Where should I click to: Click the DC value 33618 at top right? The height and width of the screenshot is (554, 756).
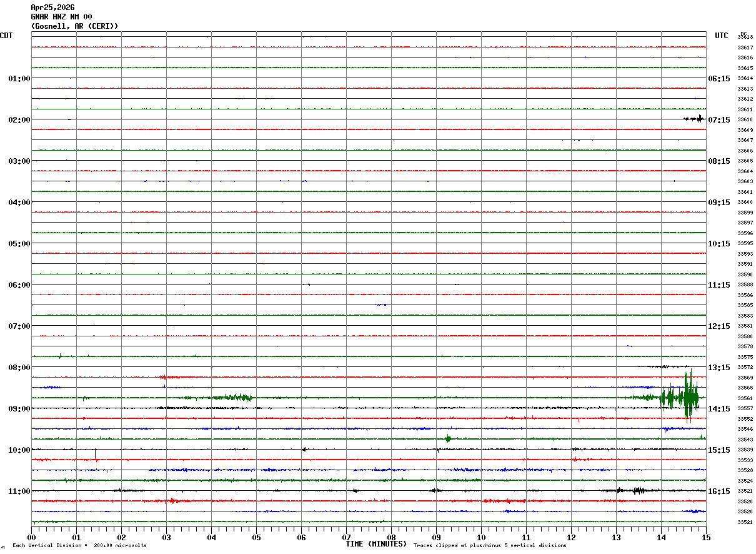pyautogui.click(x=745, y=38)
